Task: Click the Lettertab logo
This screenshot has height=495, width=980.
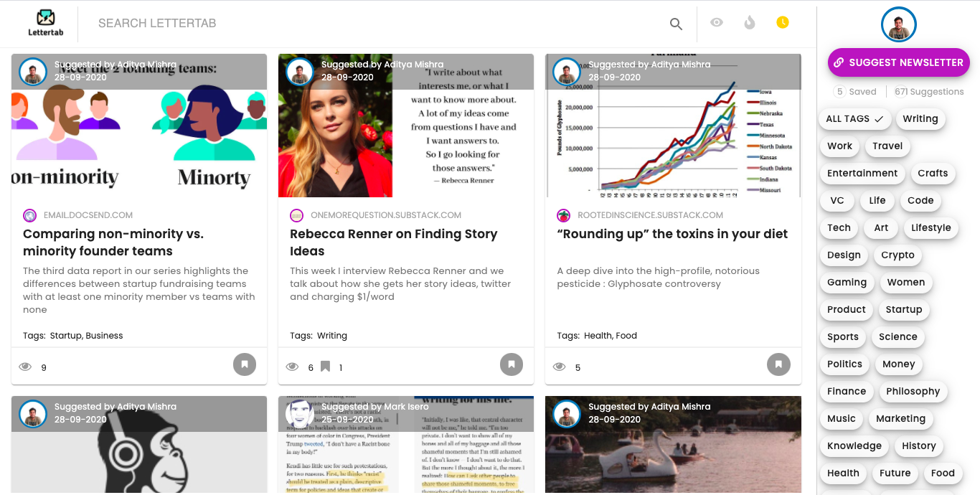Action: tap(45, 23)
